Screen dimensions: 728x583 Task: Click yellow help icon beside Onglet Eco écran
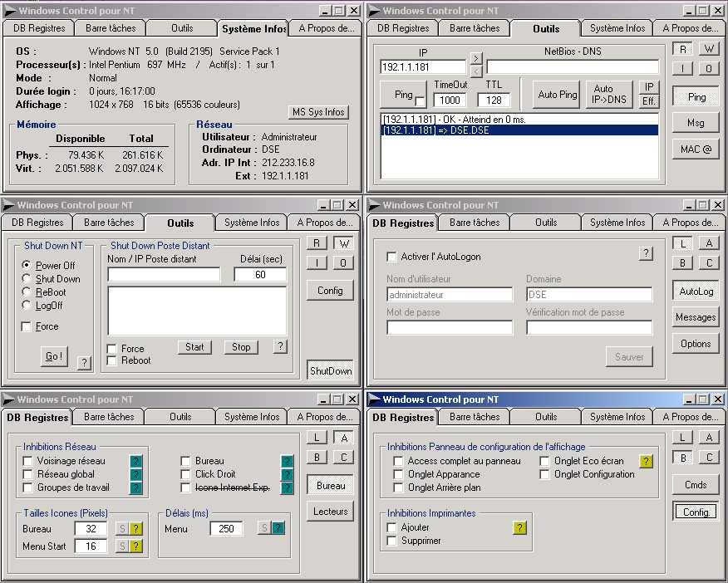click(646, 461)
